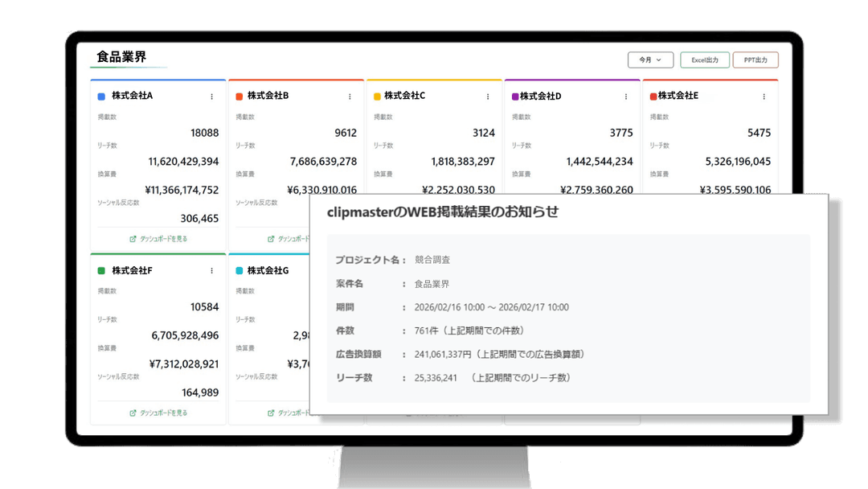Click the clipmasterのWEB掲載結果のお知らせ popup title
Screen dimensions: 868x489
(442, 212)
